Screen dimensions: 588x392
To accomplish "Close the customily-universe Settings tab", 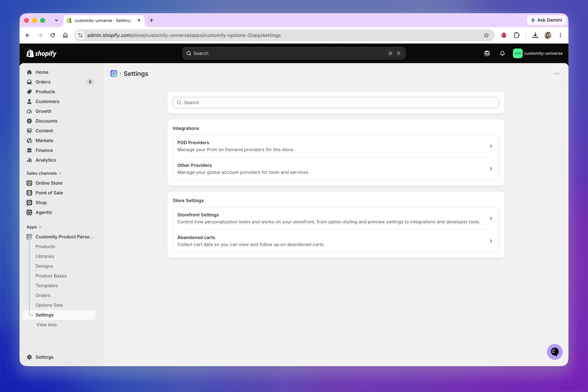I will 139,20.
